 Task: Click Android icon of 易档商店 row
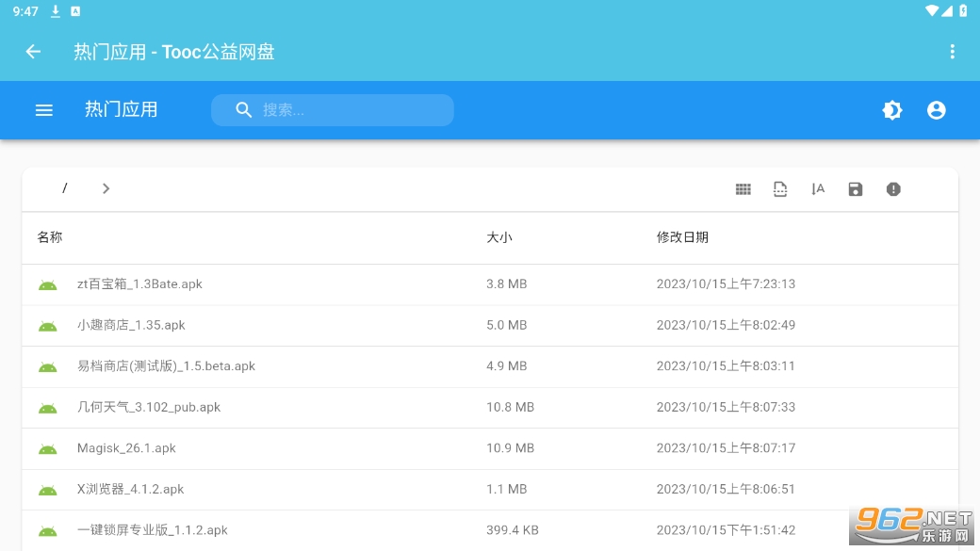coord(47,367)
